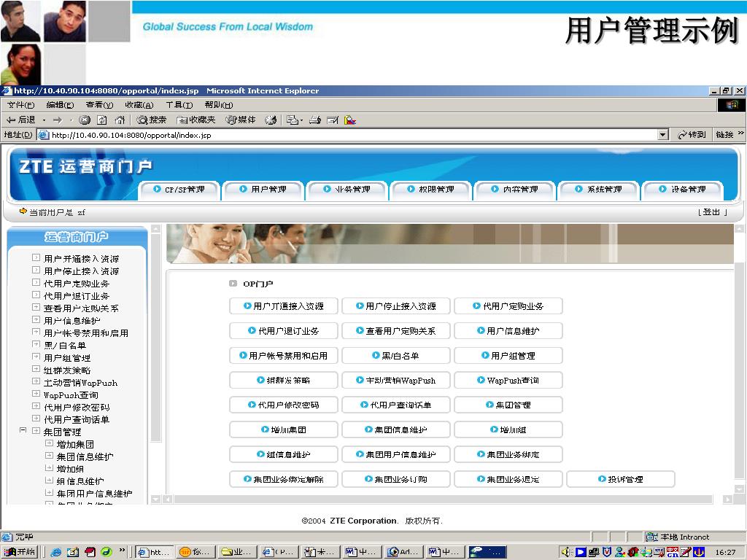Screen dimensions: 747x560
Task: Click the sidebar scroll-up arrow
Action: pyautogui.click(x=156, y=229)
